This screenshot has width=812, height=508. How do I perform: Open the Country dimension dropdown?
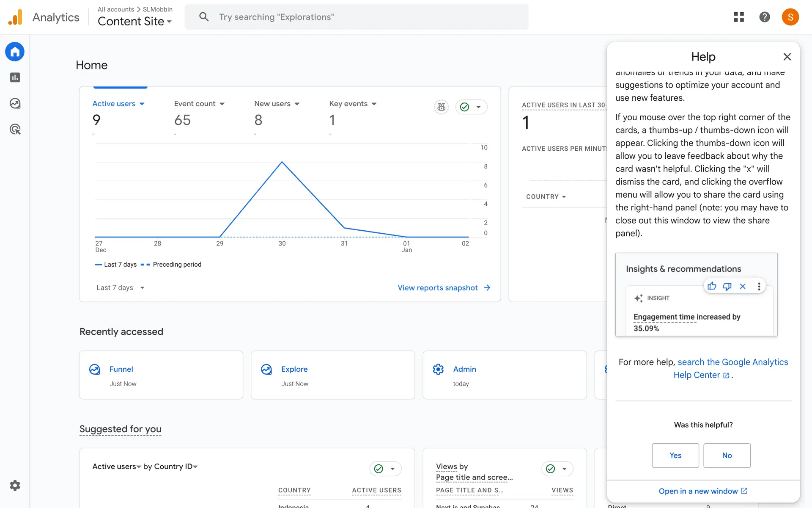point(546,196)
